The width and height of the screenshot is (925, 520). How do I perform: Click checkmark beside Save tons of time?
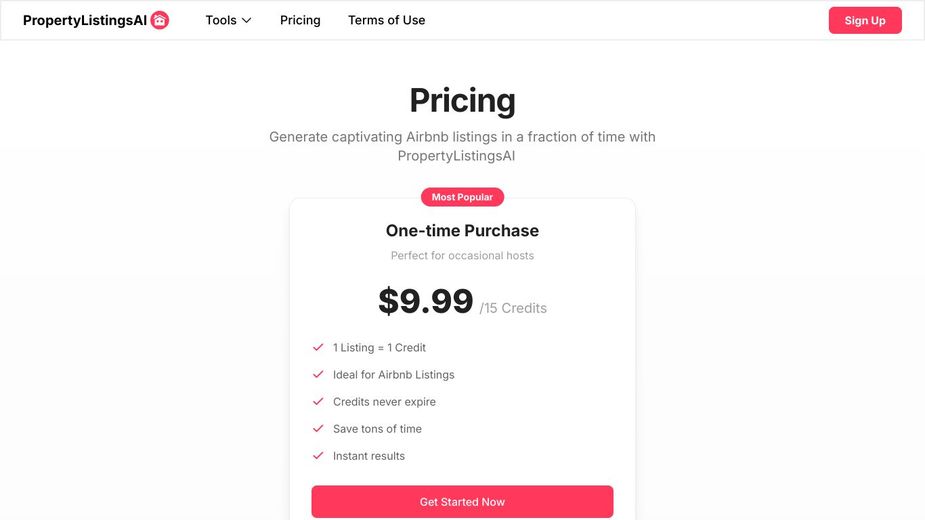[x=318, y=429]
